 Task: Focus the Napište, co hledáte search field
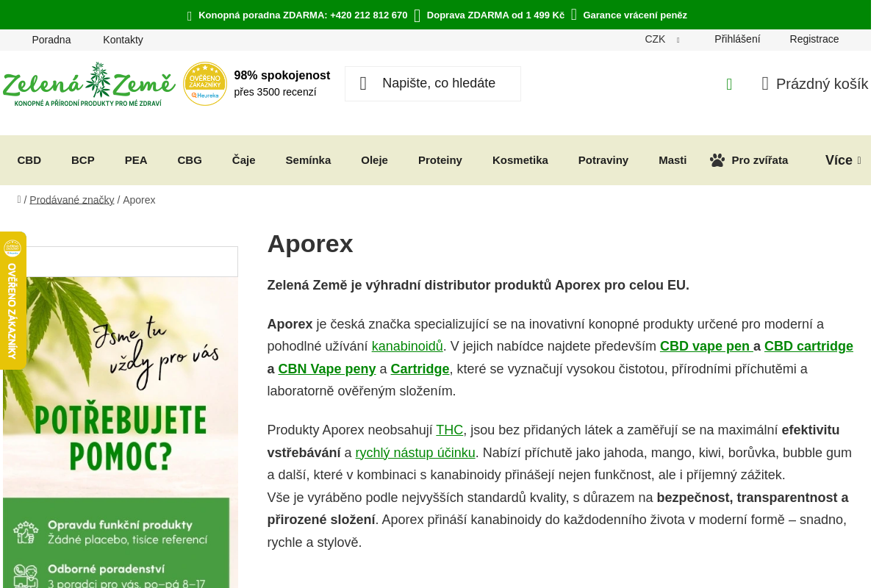[433, 84]
